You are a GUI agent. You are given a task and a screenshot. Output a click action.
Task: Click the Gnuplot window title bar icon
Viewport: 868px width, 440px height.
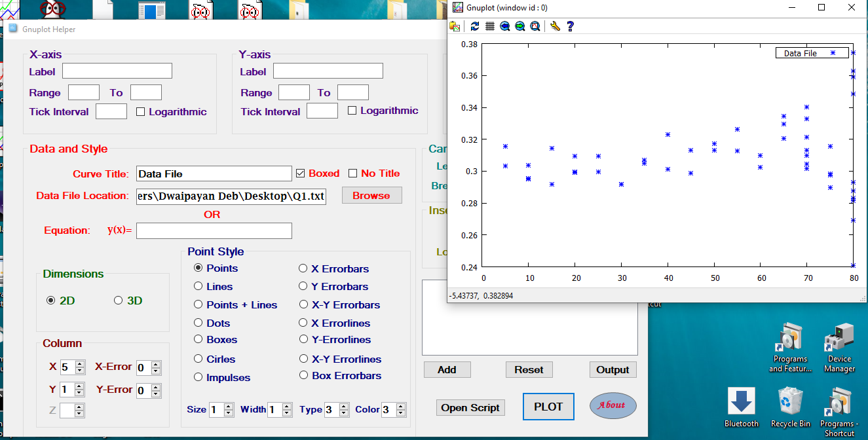click(458, 8)
